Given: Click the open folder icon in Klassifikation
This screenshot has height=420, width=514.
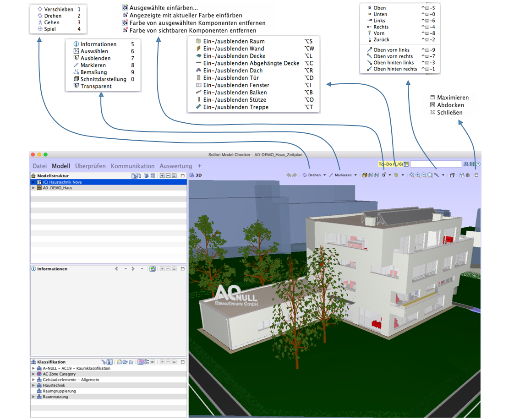Looking at the screenshot, I should tap(125, 362).
